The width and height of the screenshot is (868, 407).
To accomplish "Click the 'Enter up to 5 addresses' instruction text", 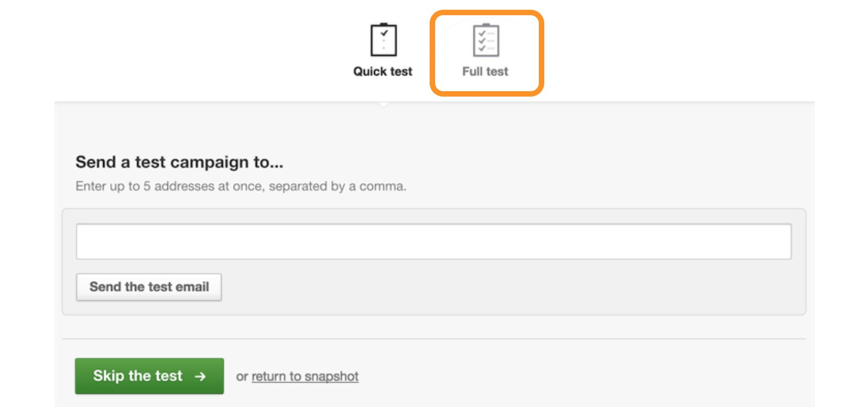I will (241, 186).
